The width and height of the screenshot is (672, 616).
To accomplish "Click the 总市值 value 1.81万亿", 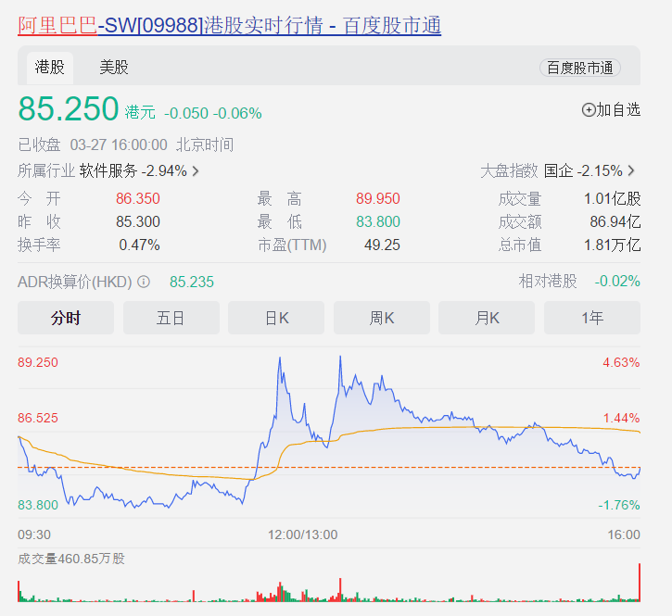I will click(613, 245).
